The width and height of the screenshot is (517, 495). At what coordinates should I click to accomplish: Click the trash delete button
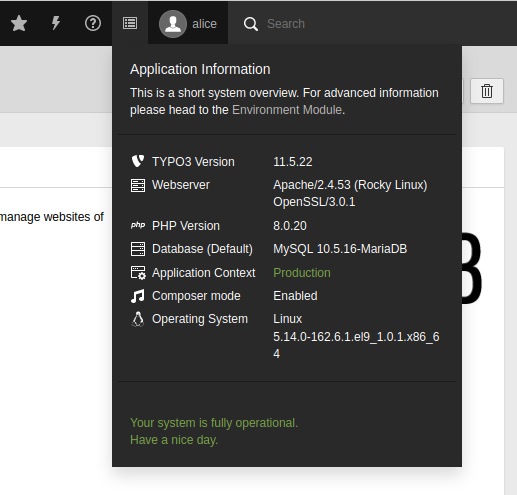pos(487,91)
